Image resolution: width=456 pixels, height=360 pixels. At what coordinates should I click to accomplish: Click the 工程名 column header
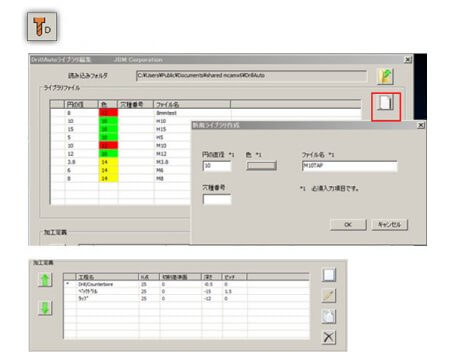[x=107, y=277]
